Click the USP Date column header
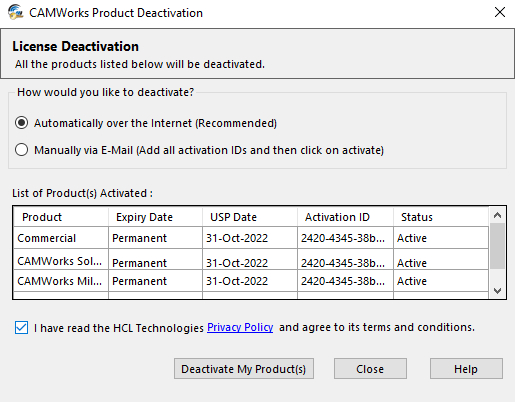515x402 pixels. pyautogui.click(x=250, y=217)
